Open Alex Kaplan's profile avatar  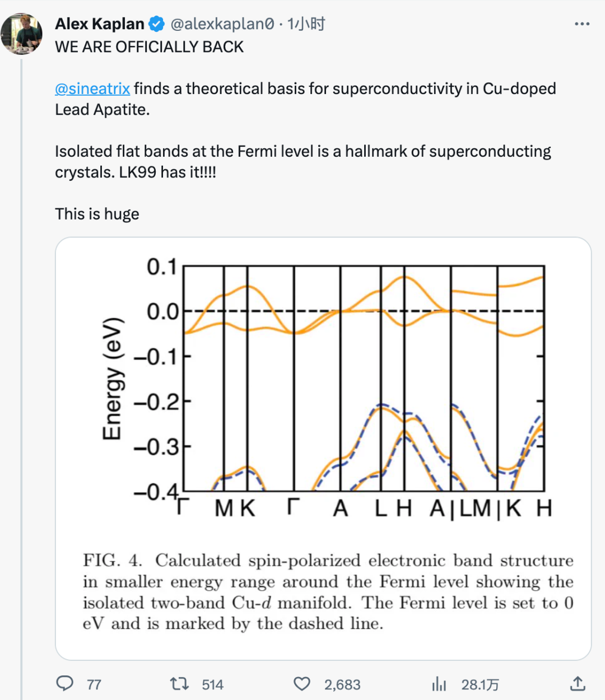click(x=22, y=34)
